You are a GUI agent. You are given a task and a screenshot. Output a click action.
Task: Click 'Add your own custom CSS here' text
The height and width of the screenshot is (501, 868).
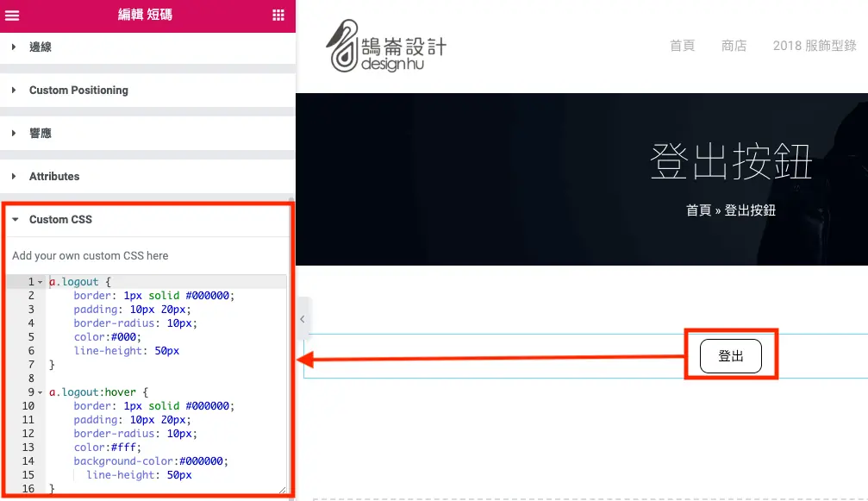91,256
